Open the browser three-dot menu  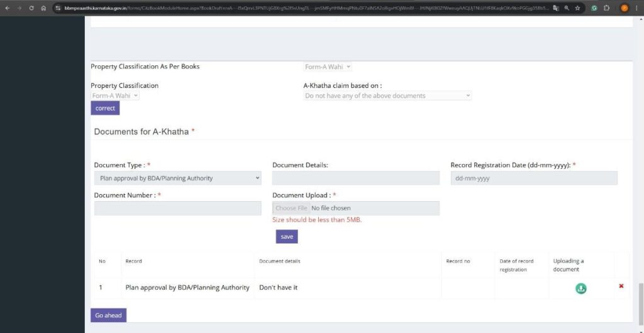[x=637, y=8]
